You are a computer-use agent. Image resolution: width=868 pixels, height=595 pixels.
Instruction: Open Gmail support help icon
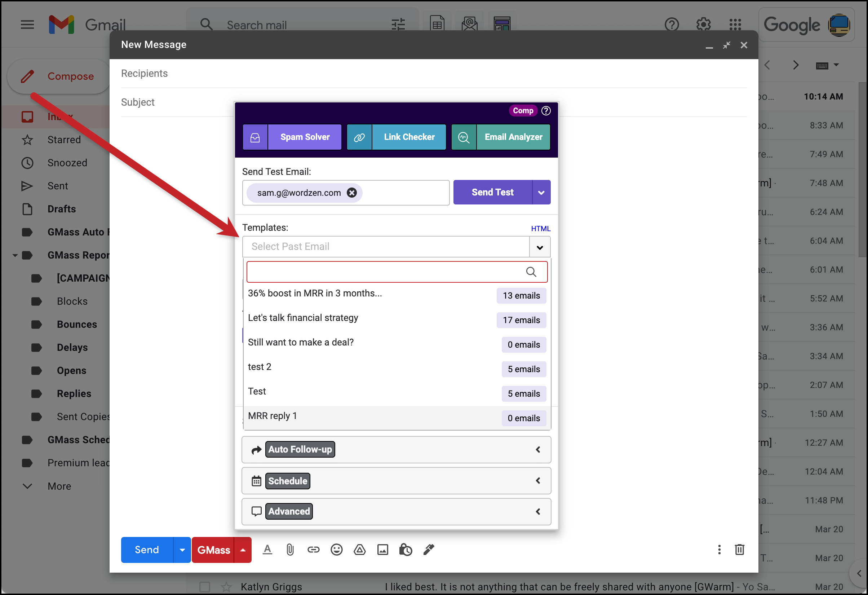point(672,25)
